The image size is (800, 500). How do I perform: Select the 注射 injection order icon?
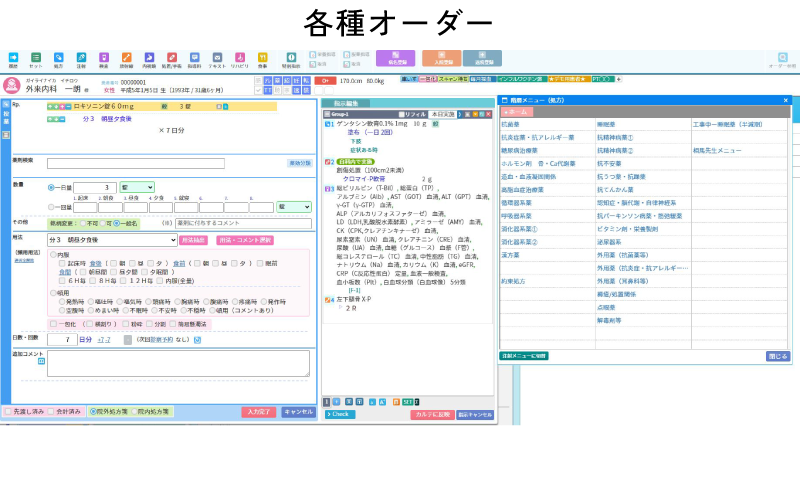coord(81,59)
